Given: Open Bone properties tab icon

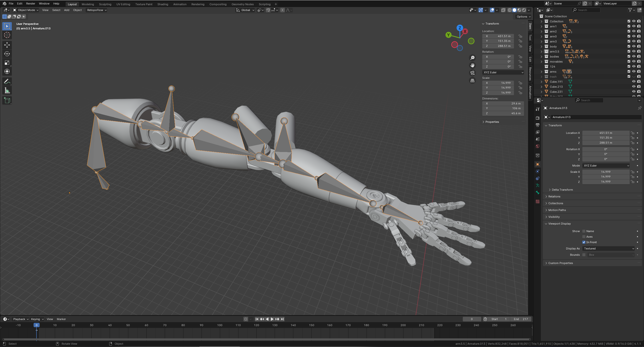Looking at the screenshot, I should pos(538,192).
